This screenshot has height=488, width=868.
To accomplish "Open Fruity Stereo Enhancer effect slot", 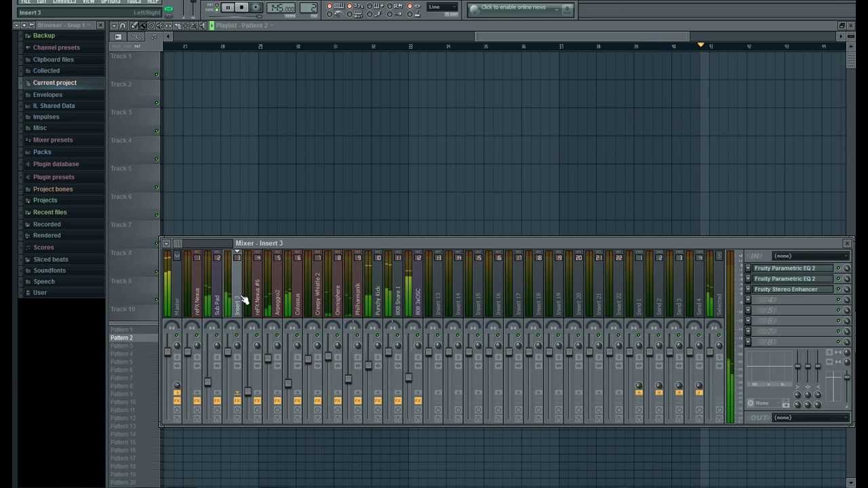I will [792, 289].
